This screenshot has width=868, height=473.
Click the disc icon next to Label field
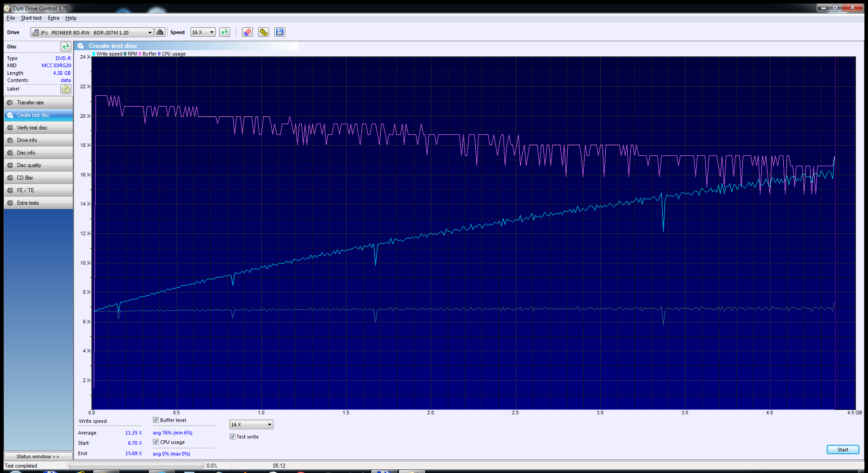[66, 89]
